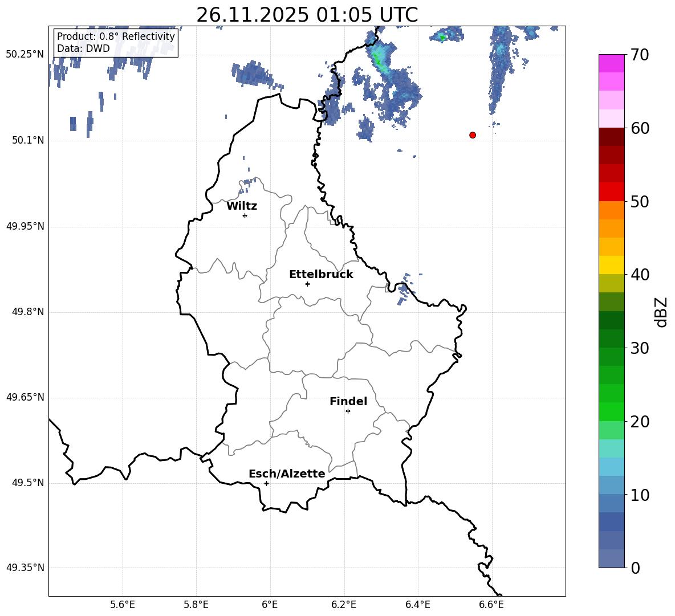The width and height of the screenshot is (675, 616).
Task: Click the Product: 0.8° Reflectivity text
Action: click(116, 36)
